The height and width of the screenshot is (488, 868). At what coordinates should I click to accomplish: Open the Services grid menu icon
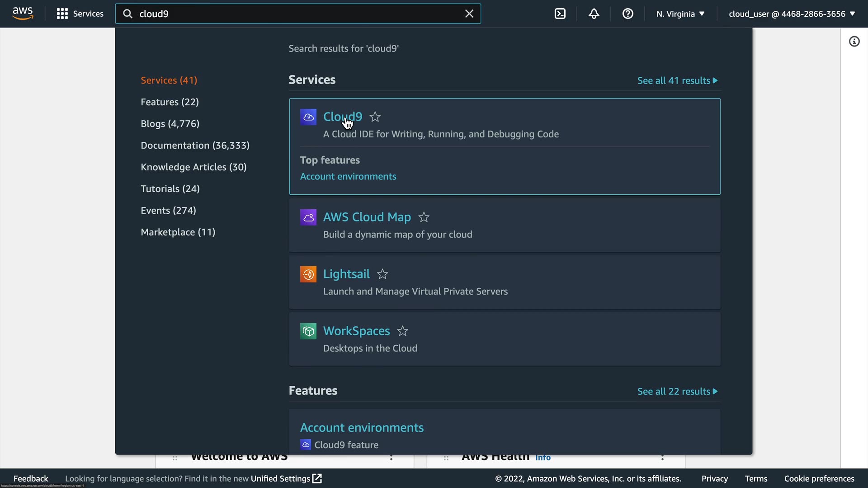click(x=62, y=14)
